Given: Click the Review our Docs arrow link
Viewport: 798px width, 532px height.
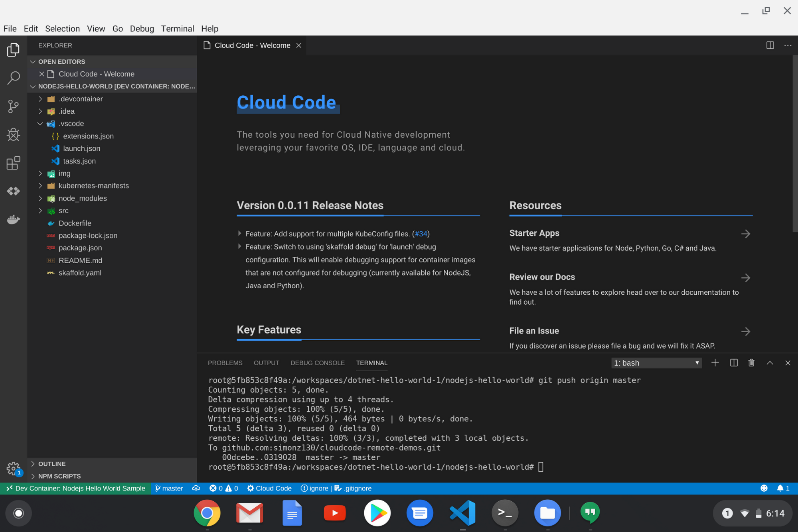Looking at the screenshot, I should click(x=747, y=277).
